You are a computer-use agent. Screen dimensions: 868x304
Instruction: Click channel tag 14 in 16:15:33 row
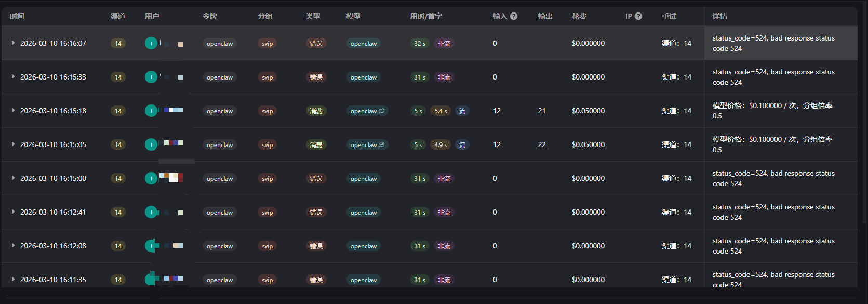[118, 77]
